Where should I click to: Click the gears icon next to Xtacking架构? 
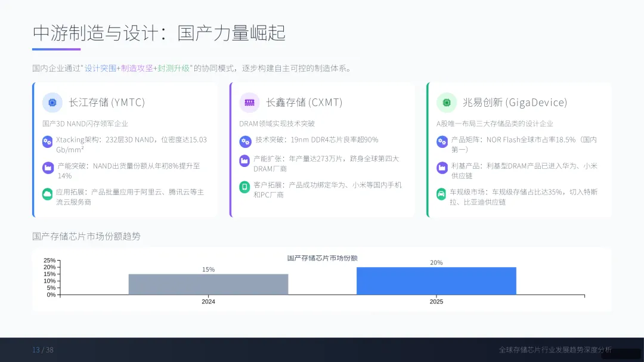47,142
